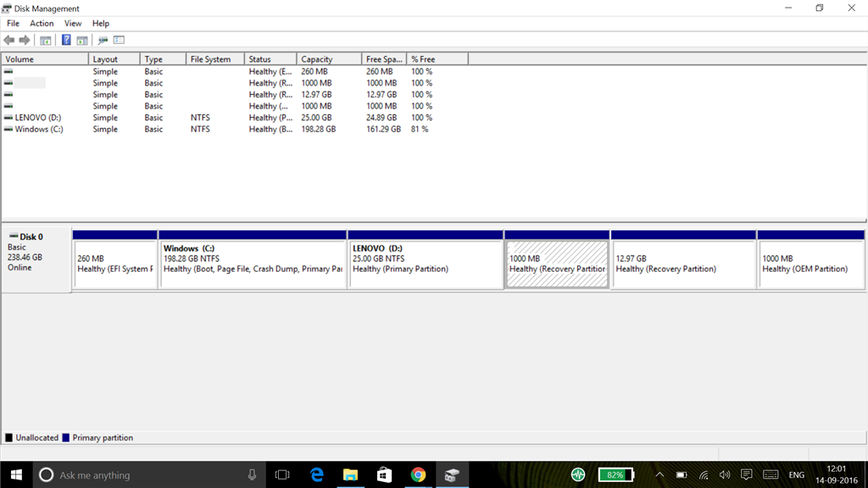The width and height of the screenshot is (868, 488).
Task: Click the taskbar clock showing 12:01
Action: click(x=837, y=474)
